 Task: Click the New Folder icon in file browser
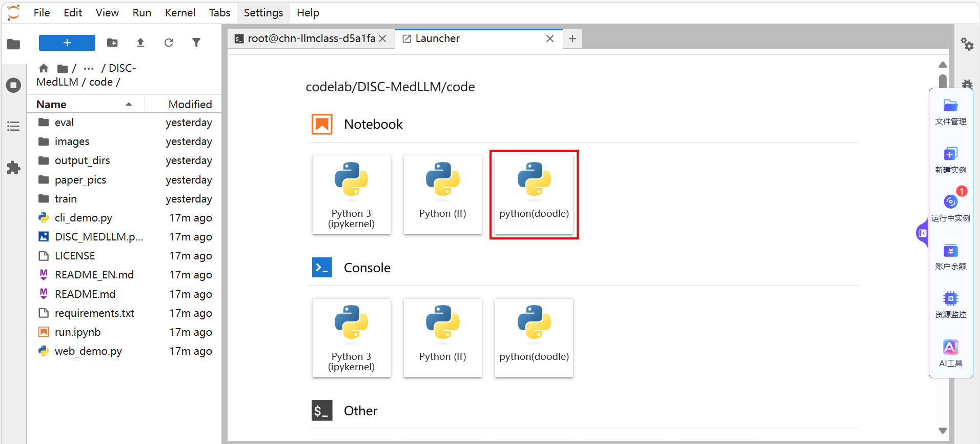tap(112, 43)
